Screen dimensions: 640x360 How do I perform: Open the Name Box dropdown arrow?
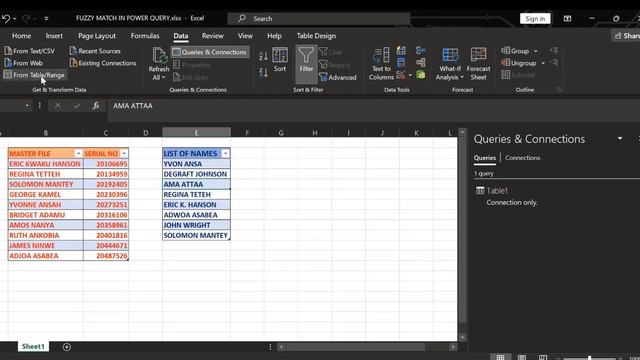pos(27,106)
